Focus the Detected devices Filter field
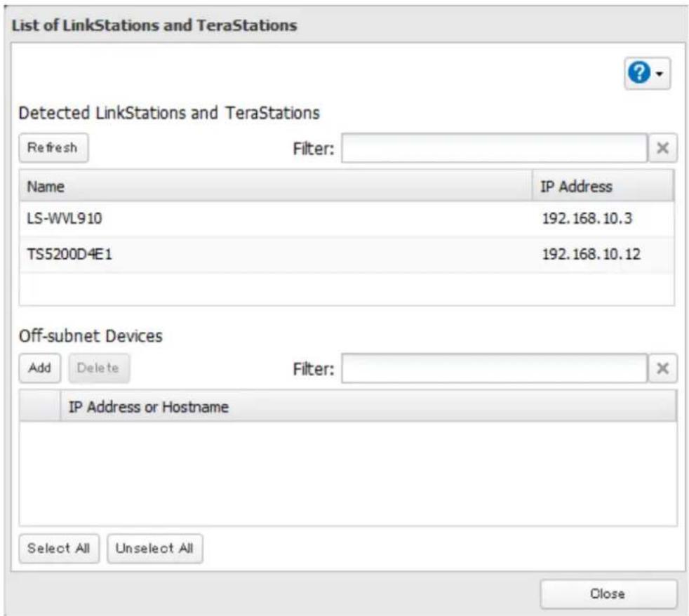The image size is (689, 616). [x=494, y=148]
